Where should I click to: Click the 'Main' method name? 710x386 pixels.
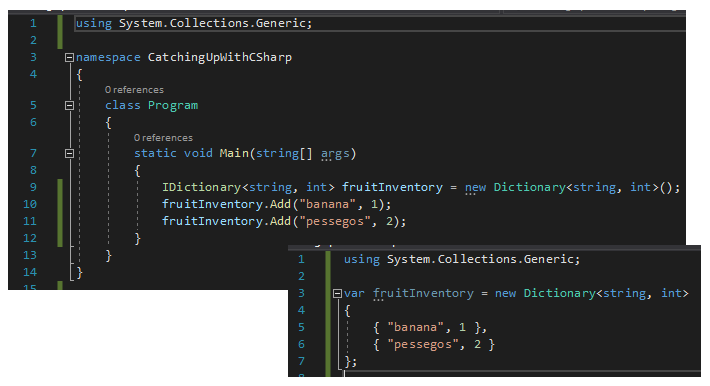234,153
